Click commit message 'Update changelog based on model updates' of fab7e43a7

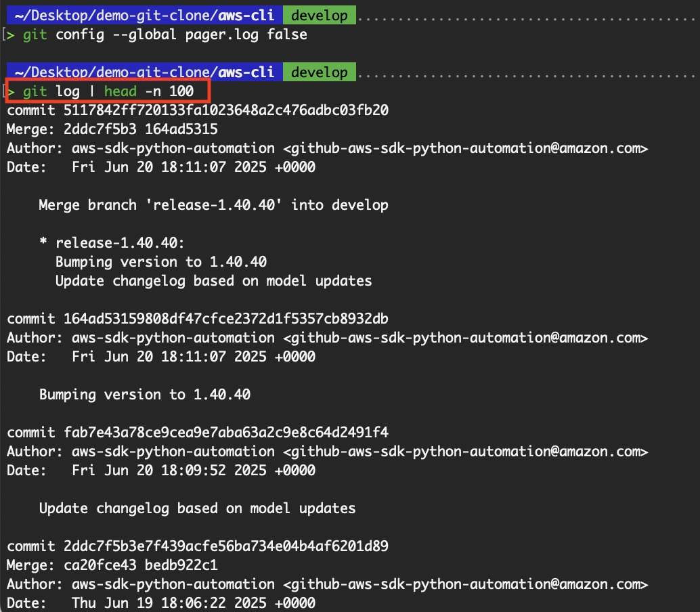point(197,508)
